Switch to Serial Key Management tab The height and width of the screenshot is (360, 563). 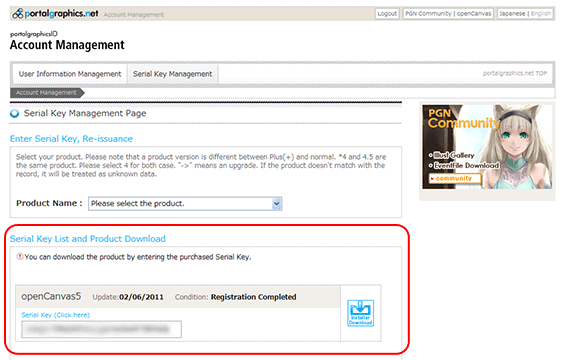173,74
